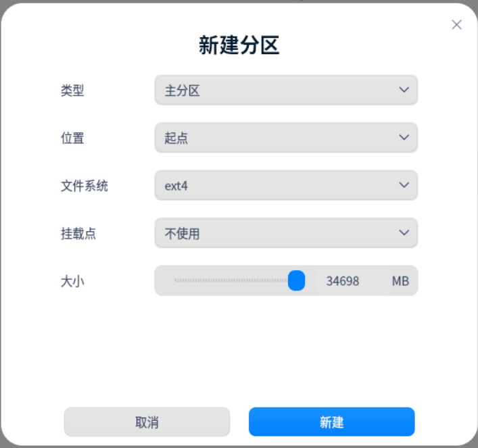This screenshot has height=448, width=478.
Task: Click the chevron arrow on 类型 dropdown
Action: coord(404,90)
